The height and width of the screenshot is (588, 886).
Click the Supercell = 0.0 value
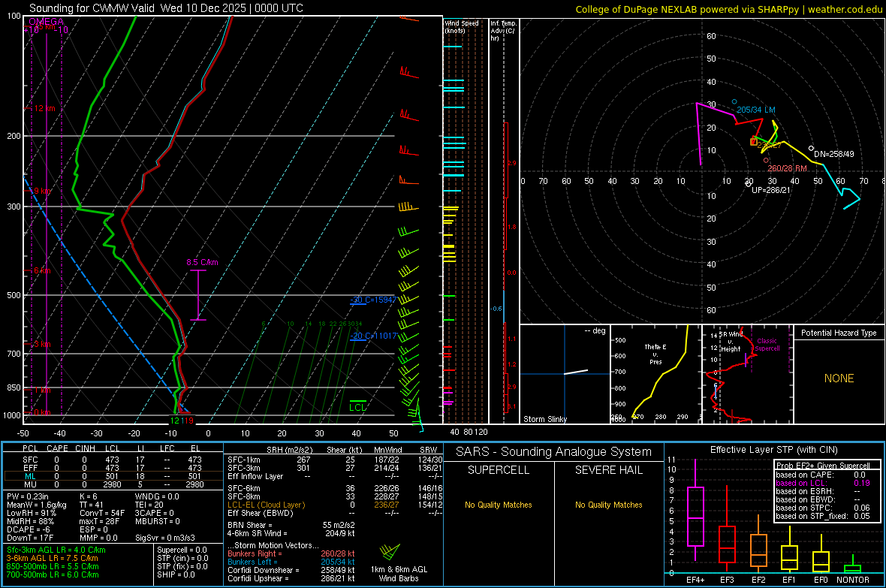coord(182,550)
